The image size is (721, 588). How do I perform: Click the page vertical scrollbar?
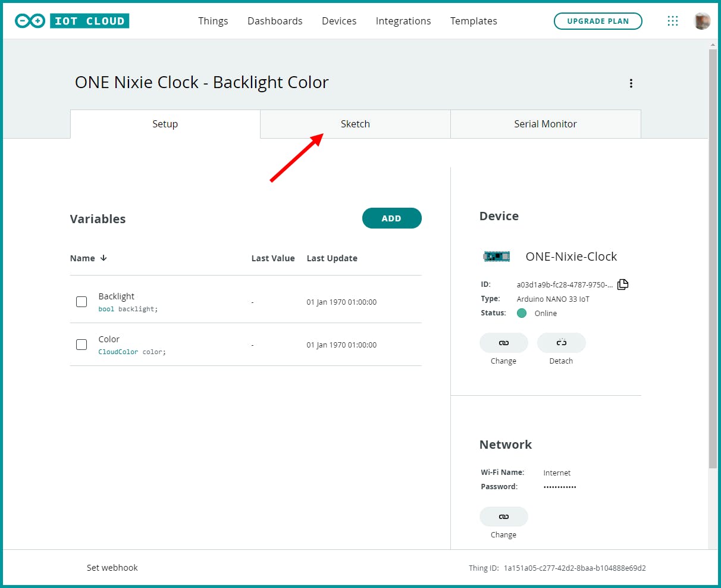(x=713, y=259)
